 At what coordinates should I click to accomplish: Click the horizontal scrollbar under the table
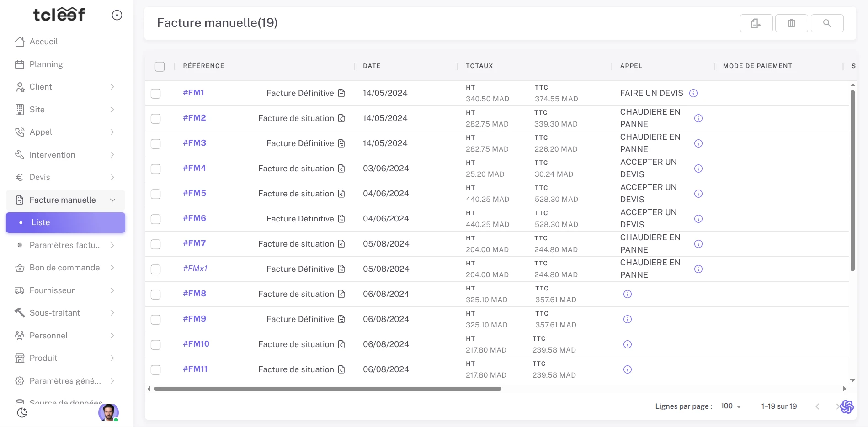[x=327, y=389]
